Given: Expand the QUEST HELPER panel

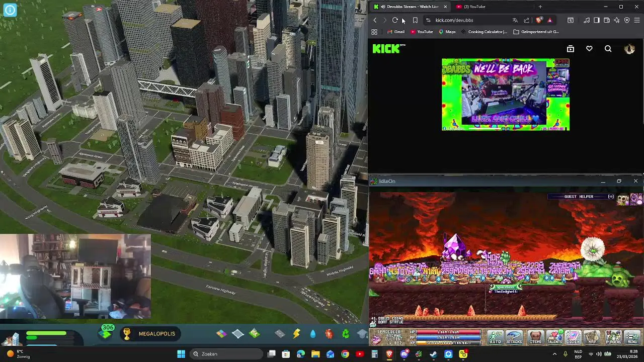Looking at the screenshot, I should click(x=611, y=197).
